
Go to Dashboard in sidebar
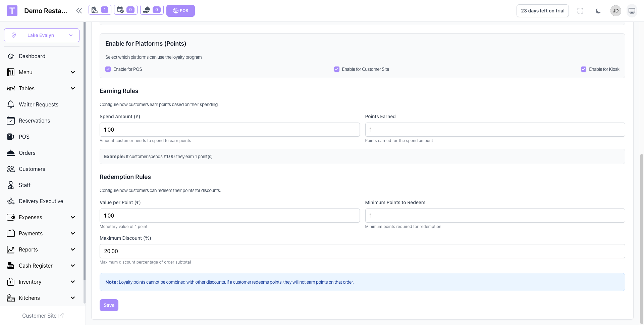[x=32, y=56]
